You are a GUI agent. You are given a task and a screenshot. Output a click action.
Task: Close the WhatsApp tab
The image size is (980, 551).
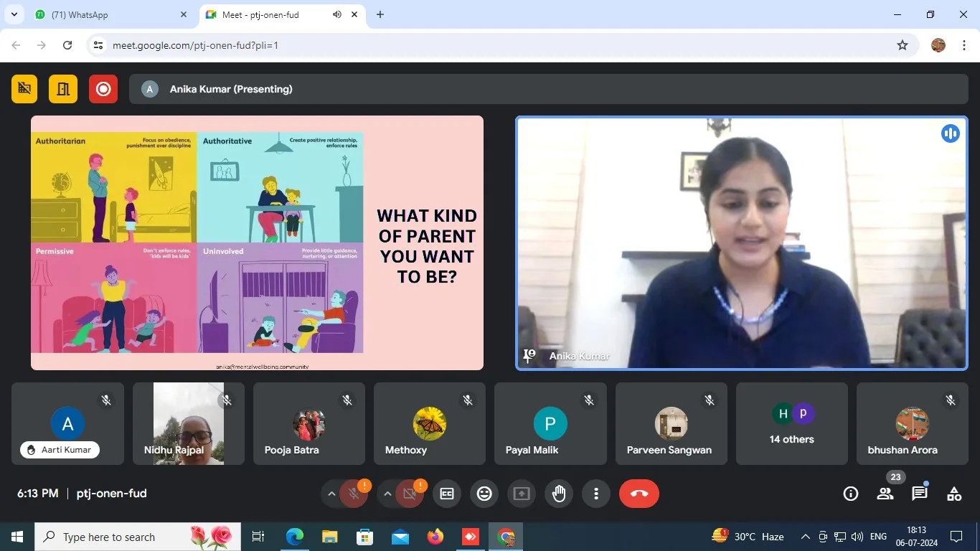[x=184, y=14]
